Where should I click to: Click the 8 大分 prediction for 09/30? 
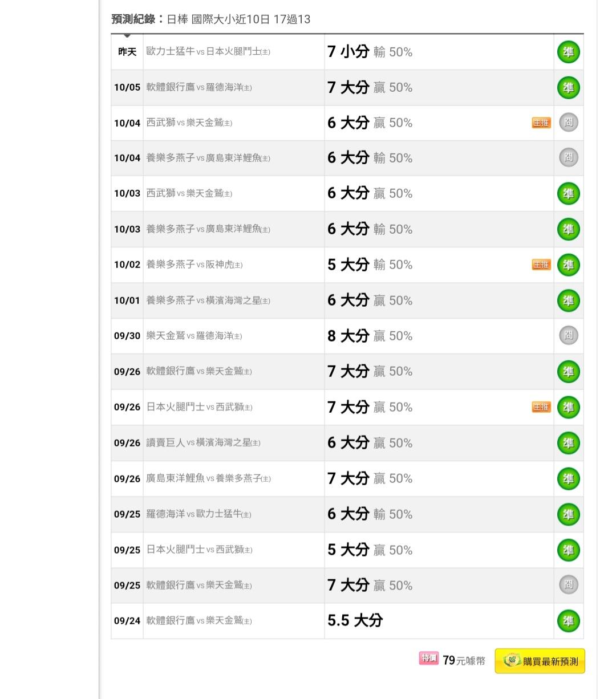(348, 336)
